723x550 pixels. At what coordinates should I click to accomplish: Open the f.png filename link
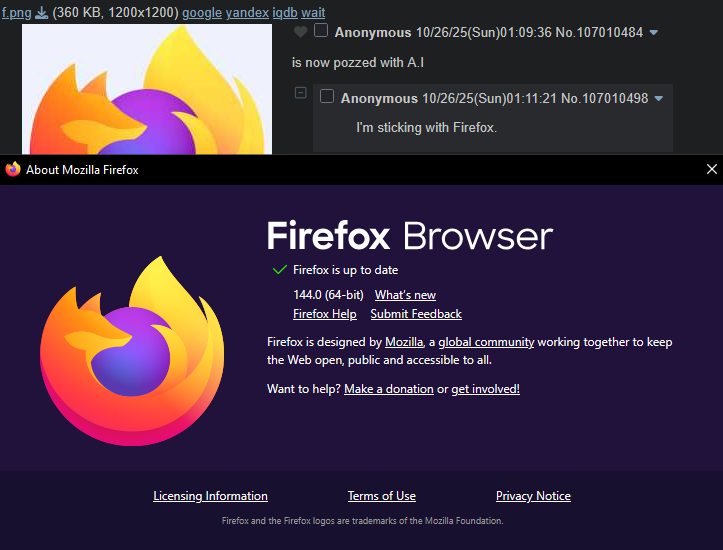coord(17,12)
